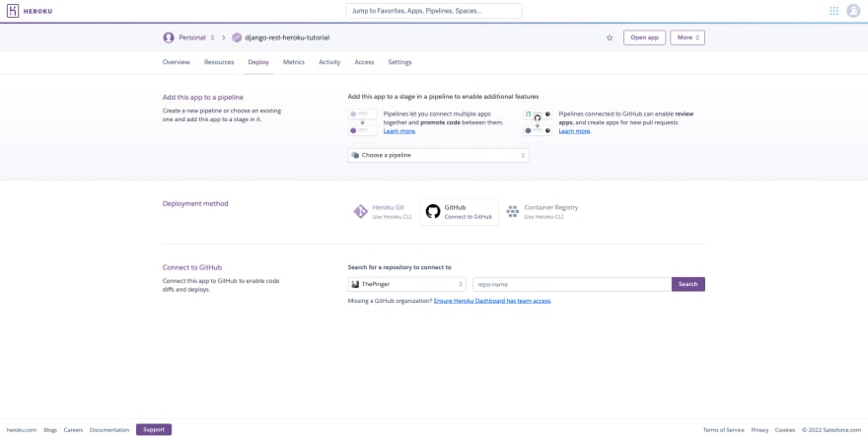Viewport: 868px width, 440px height.
Task: Open the Cookies footer link
Action: 785,430
